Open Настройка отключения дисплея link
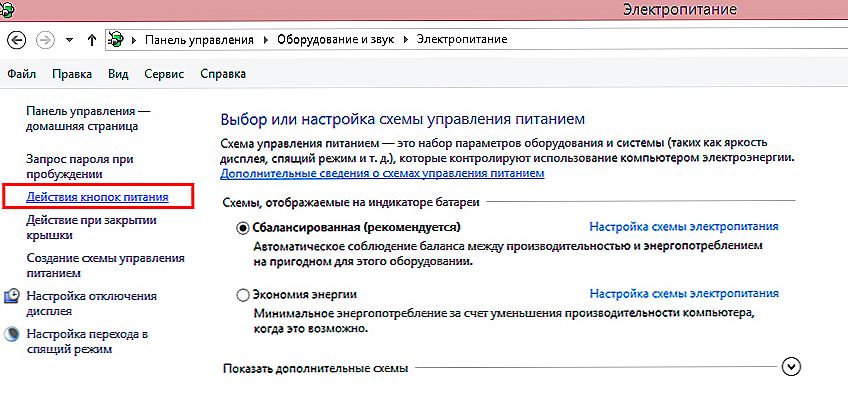 (x=91, y=304)
